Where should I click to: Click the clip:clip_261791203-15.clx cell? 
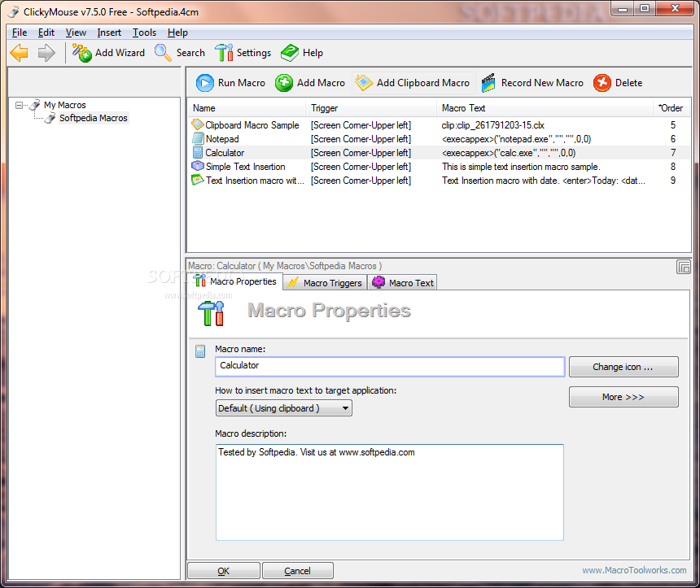pyautogui.click(x=493, y=125)
